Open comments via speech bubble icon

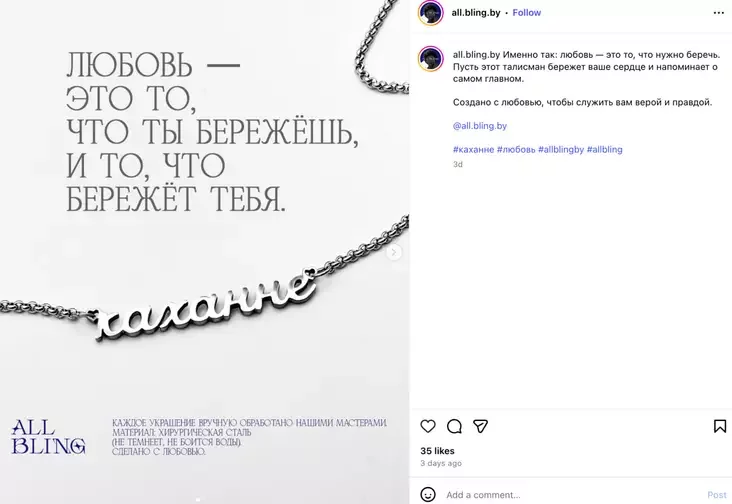[454, 426]
